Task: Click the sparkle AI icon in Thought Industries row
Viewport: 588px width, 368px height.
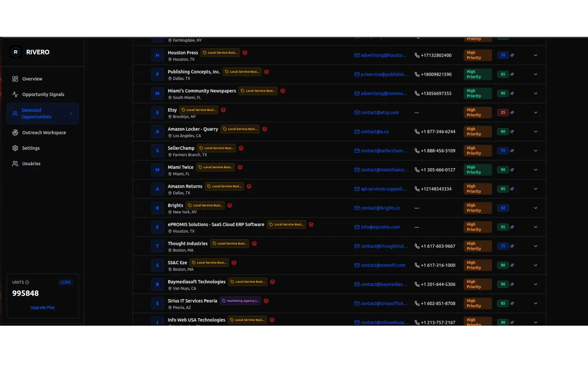Action: [x=512, y=246]
